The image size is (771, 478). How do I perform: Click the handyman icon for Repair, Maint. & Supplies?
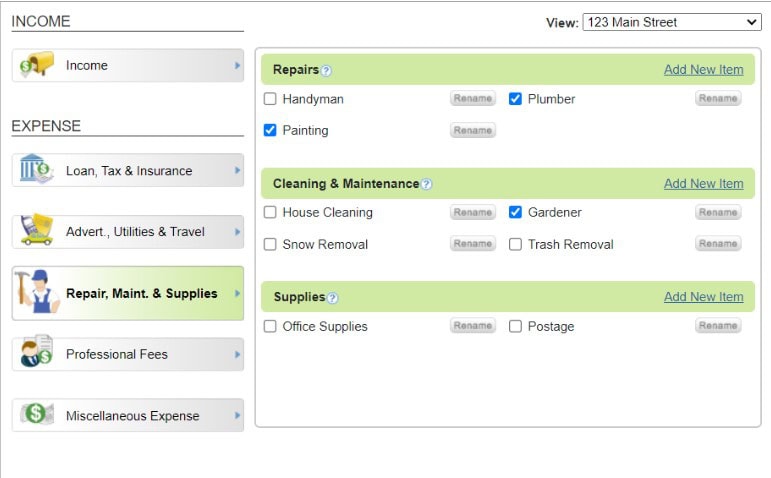tap(38, 293)
